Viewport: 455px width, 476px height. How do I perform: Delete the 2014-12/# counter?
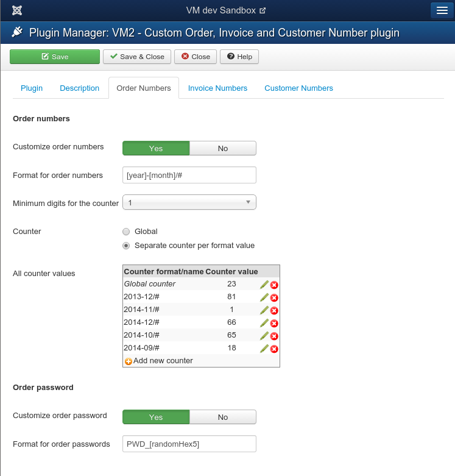pos(274,323)
